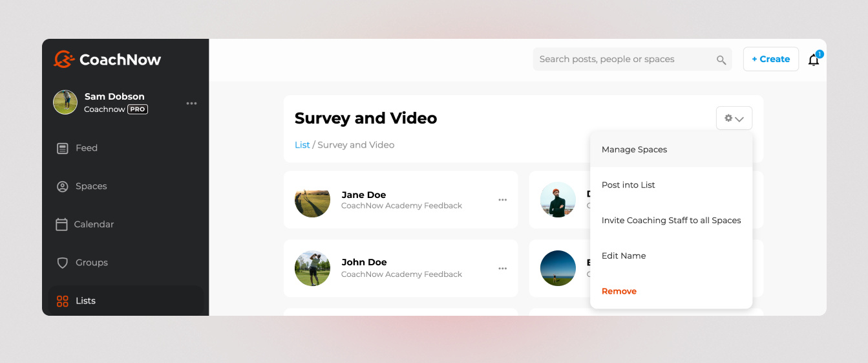Click Remove in the dropdown menu
The image size is (868, 363).
point(619,292)
